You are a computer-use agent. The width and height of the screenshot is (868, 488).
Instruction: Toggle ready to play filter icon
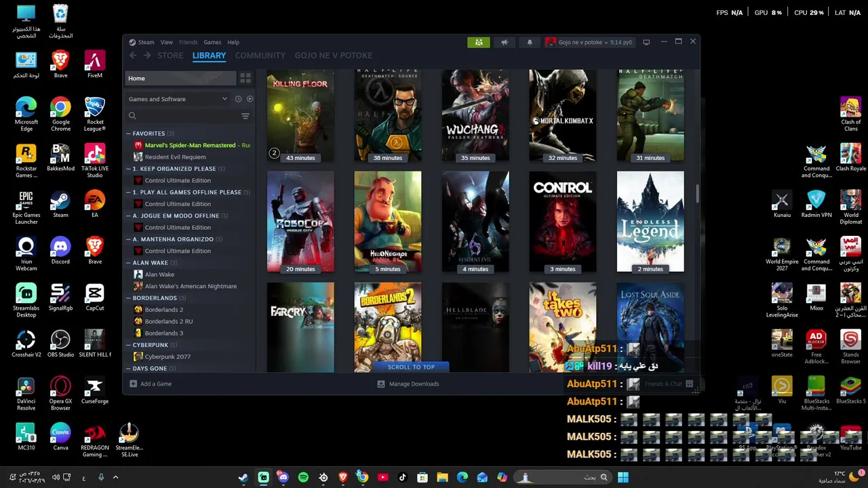pyautogui.click(x=250, y=99)
